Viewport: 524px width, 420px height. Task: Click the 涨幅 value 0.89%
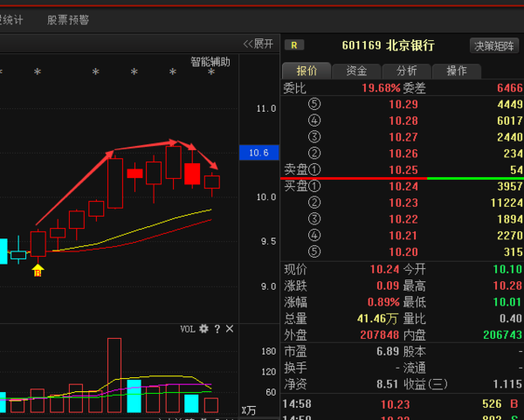click(383, 302)
